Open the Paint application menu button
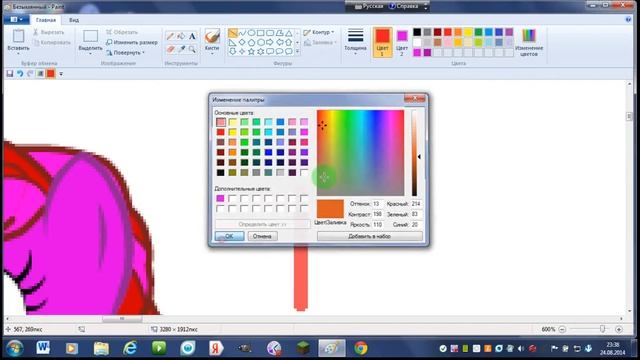This screenshot has height=360, width=640. pos(16,20)
